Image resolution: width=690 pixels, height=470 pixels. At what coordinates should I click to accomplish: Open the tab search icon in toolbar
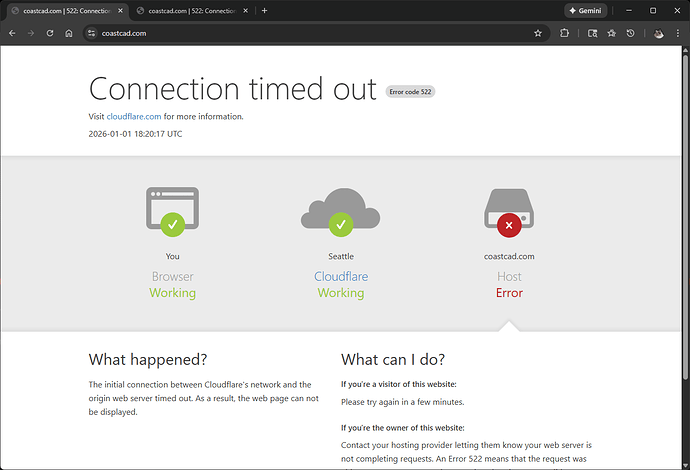(x=592, y=33)
